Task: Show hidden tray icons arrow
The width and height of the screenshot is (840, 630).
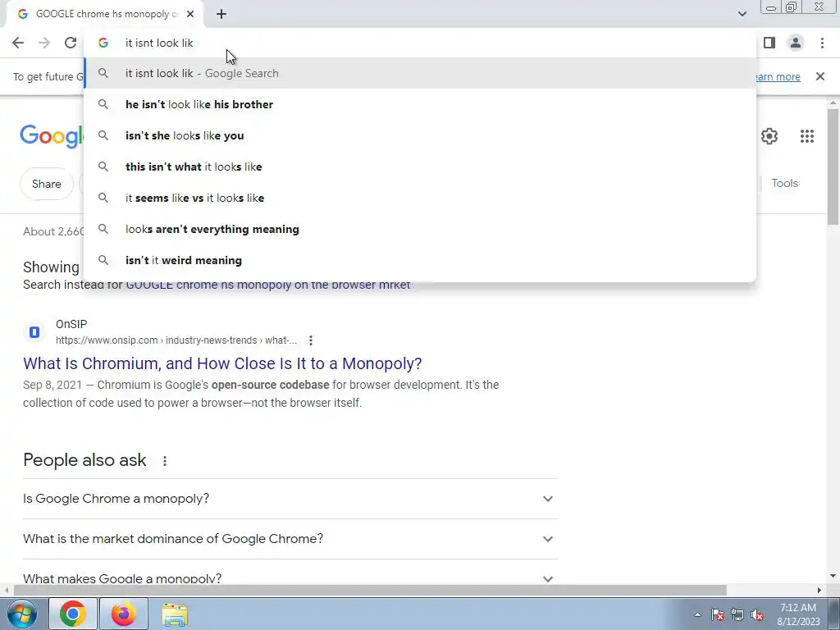Action: (697, 614)
